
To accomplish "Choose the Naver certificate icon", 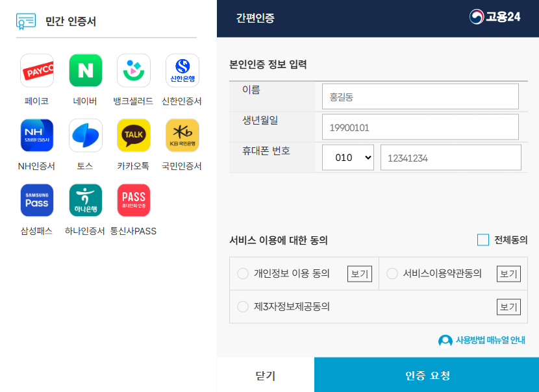I will point(85,71).
